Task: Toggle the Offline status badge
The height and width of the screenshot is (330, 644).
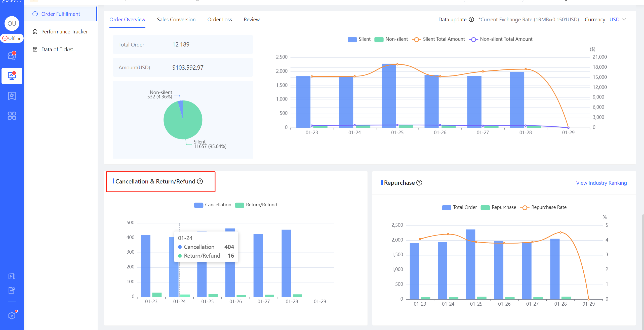Action: [12, 38]
